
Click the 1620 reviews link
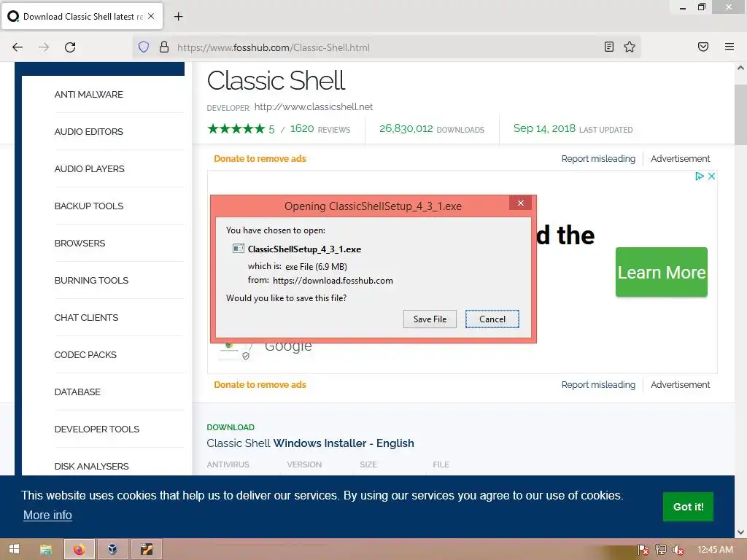click(x=320, y=129)
